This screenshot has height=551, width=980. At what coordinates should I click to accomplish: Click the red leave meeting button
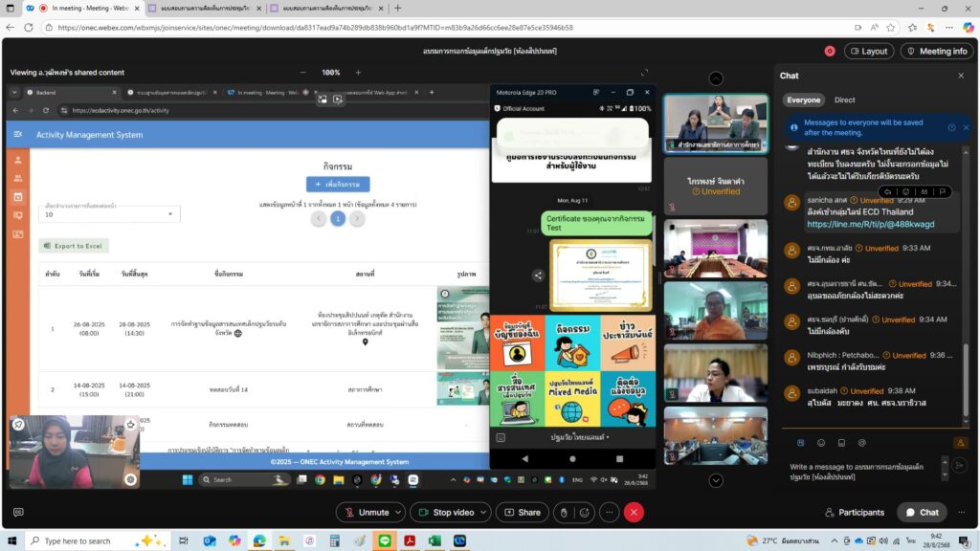coord(634,513)
